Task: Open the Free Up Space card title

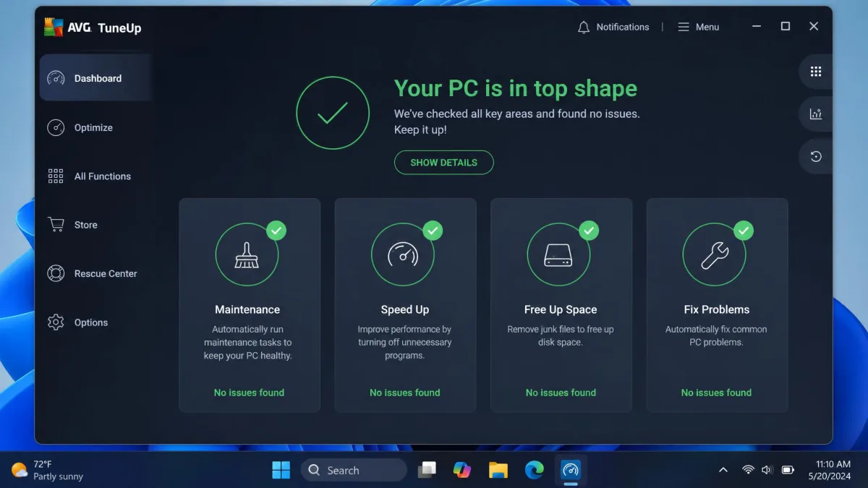Action: pyautogui.click(x=561, y=309)
